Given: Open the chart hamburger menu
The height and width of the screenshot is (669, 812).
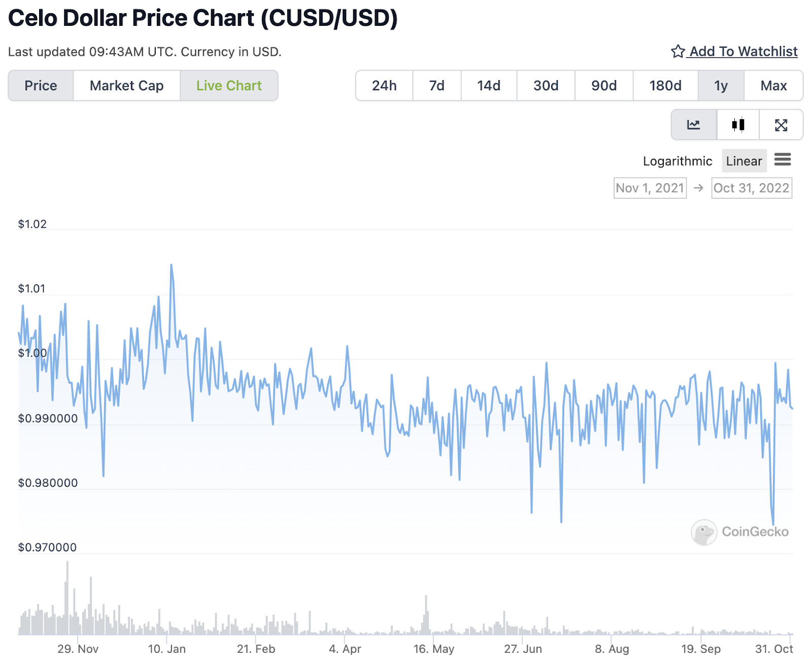Looking at the screenshot, I should tap(783, 160).
